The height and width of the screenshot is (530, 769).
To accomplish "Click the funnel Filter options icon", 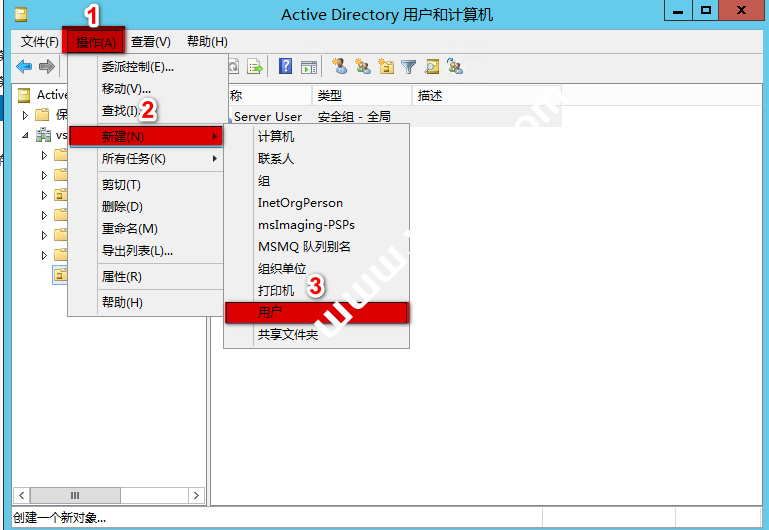I will (409, 66).
